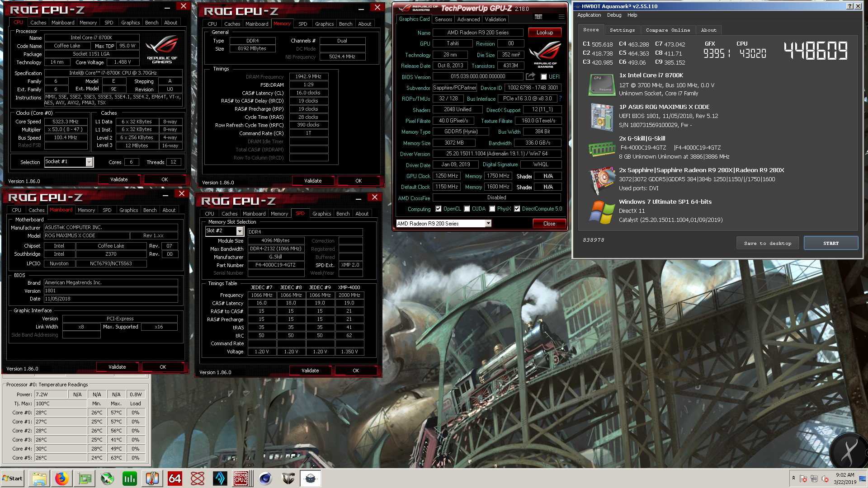Click GPU-Z screenshot camera icon
Image resolution: width=868 pixels, height=488 pixels.
[538, 17]
